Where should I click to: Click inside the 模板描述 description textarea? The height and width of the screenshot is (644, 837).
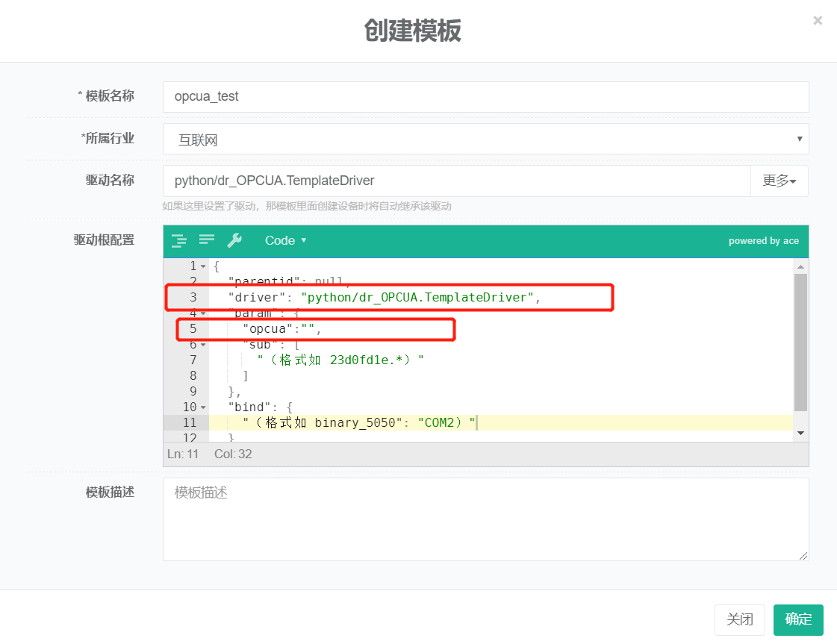point(485,519)
